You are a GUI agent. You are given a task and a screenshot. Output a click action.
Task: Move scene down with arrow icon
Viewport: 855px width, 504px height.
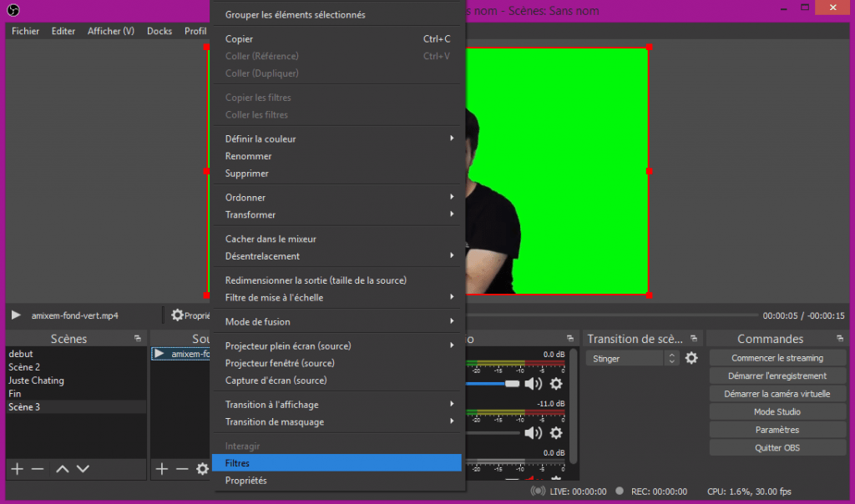coord(83,469)
